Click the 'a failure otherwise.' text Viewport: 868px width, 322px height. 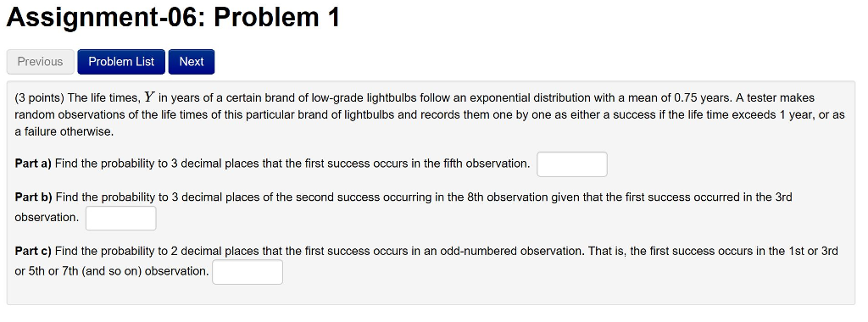[64, 132]
